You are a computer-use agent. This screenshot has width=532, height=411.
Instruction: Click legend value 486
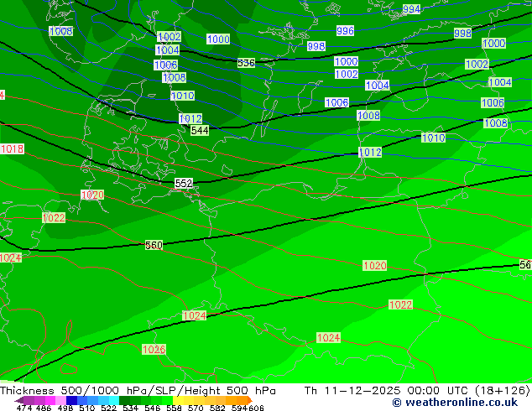coord(44,408)
